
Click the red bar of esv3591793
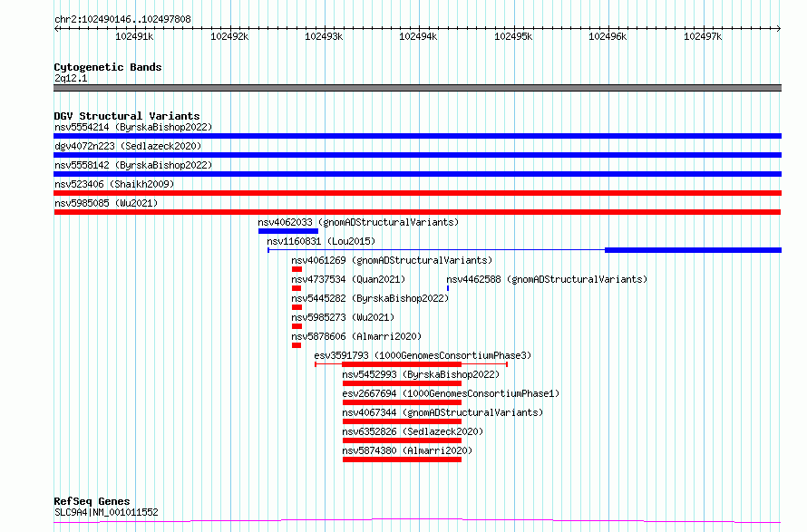tap(402, 364)
